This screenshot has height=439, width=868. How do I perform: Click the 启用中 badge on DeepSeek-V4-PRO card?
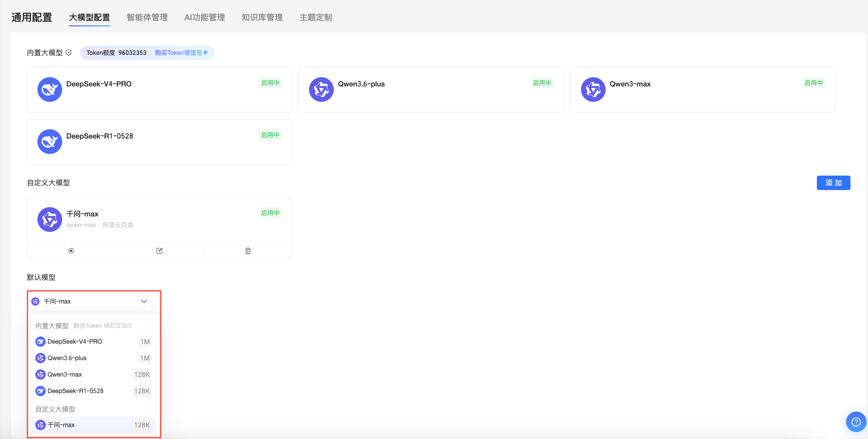pos(270,83)
